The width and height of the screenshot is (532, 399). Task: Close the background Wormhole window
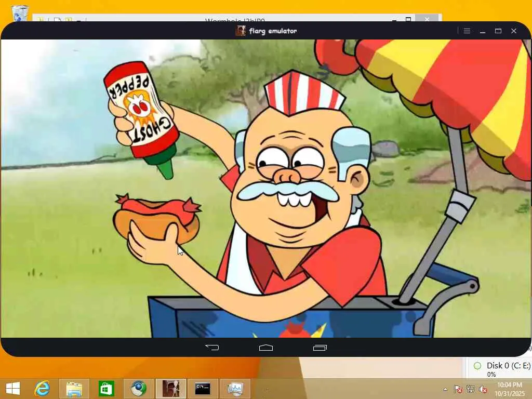pos(427,19)
